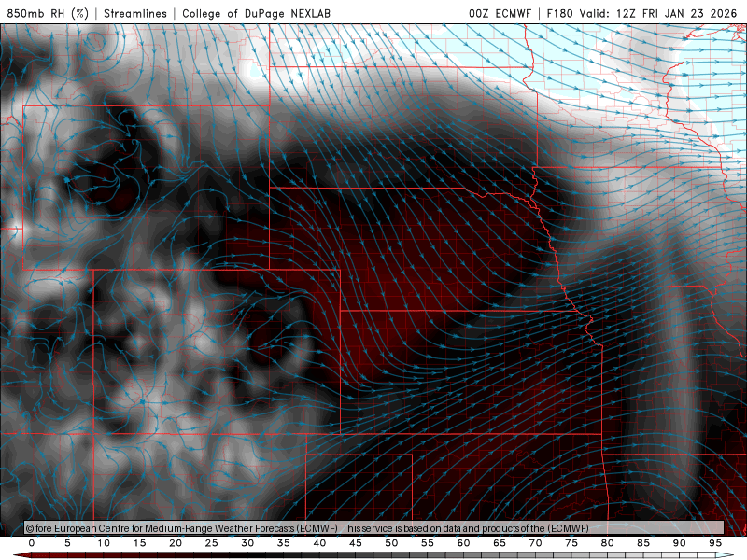This screenshot has height=560, width=747.
Task: Click the colorbar value 65
Action: (x=500, y=543)
